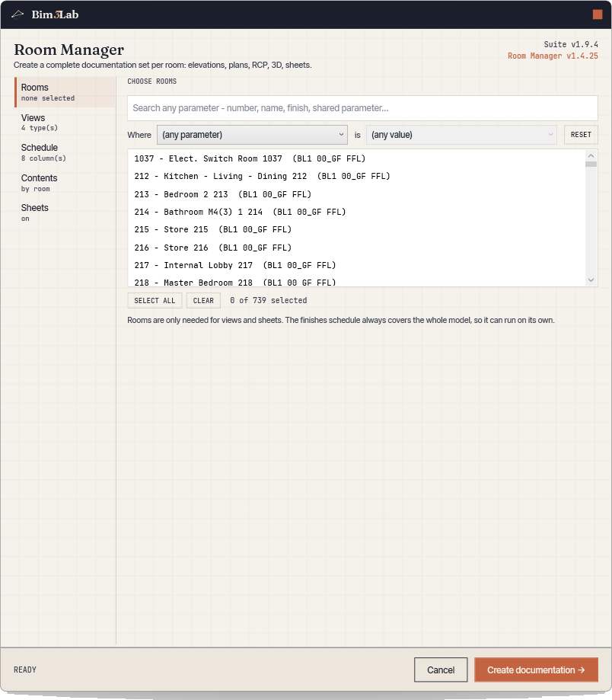The image size is (612, 700).
Task: Click the RESET filter button
Action: click(581, 135)
